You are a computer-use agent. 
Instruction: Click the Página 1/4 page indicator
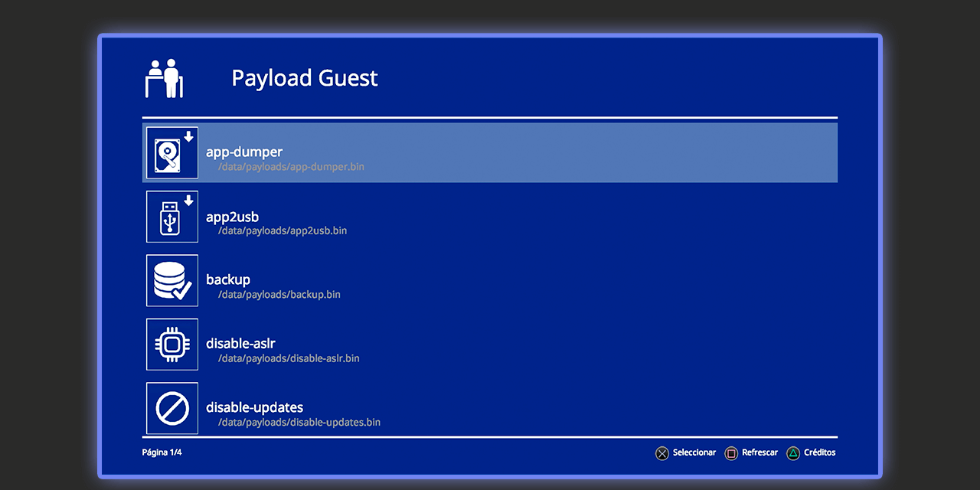click(x=162, y=452)
